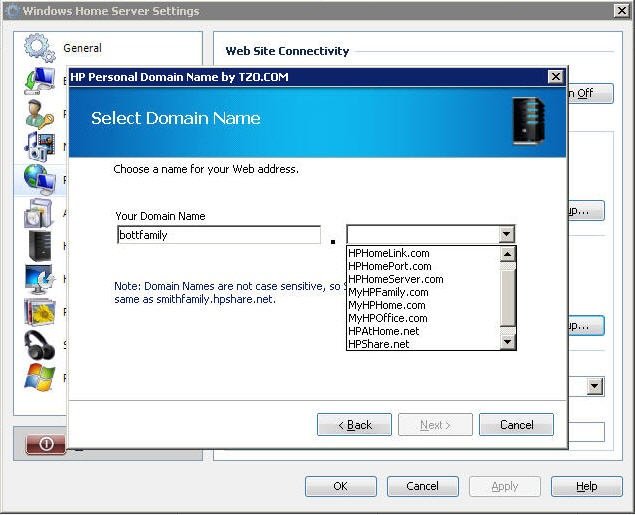Screen dimensions: 635x515
Task: Select monitor with disc sidebar icon
Action: click(39, 279)
